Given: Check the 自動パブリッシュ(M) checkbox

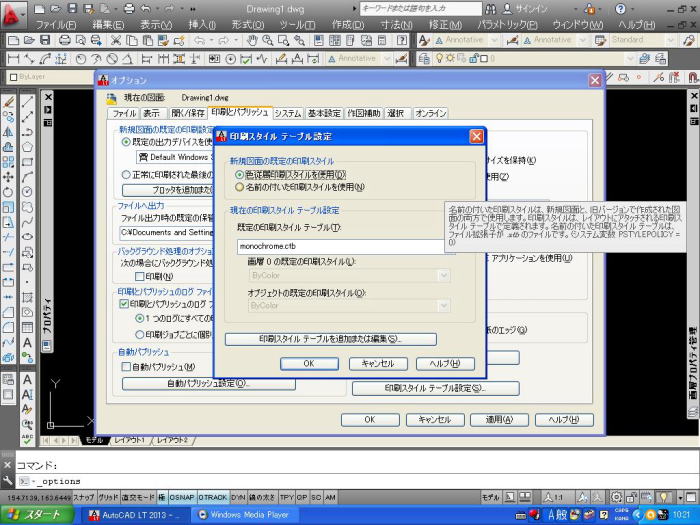Looking at the screenshot, I should click(x=126, y=367).
